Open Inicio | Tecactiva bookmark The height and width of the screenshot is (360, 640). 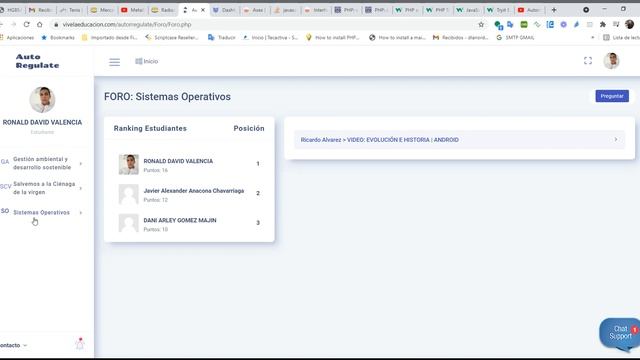pyautogui.click(x=270, y=38)
